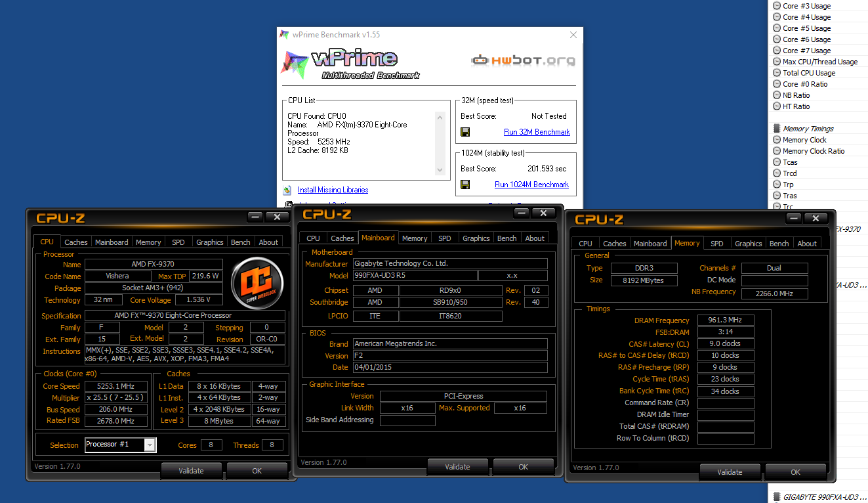This screenshot has height=503, width=868.
Task: Click Validate in the CPU tab window
Action: tap(192, 470)
